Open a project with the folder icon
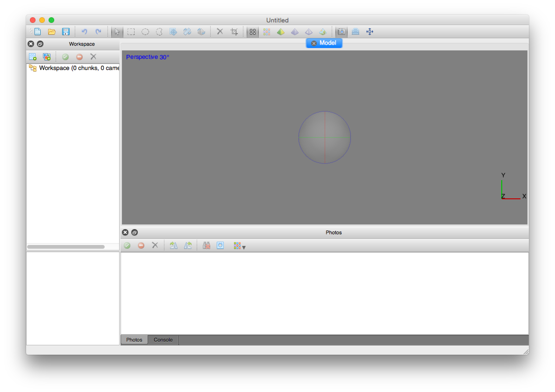Image resolution: width=555 pixels, height=392 pixels. click(x=52, y=32)
